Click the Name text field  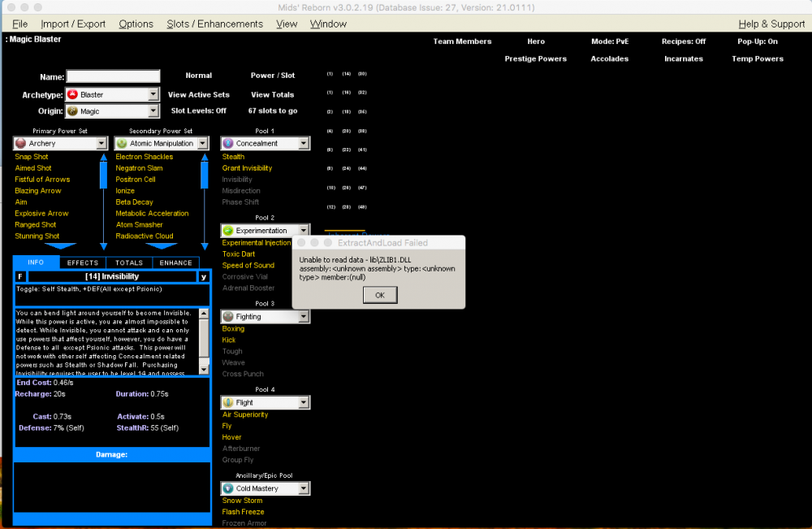click(113, 76)
